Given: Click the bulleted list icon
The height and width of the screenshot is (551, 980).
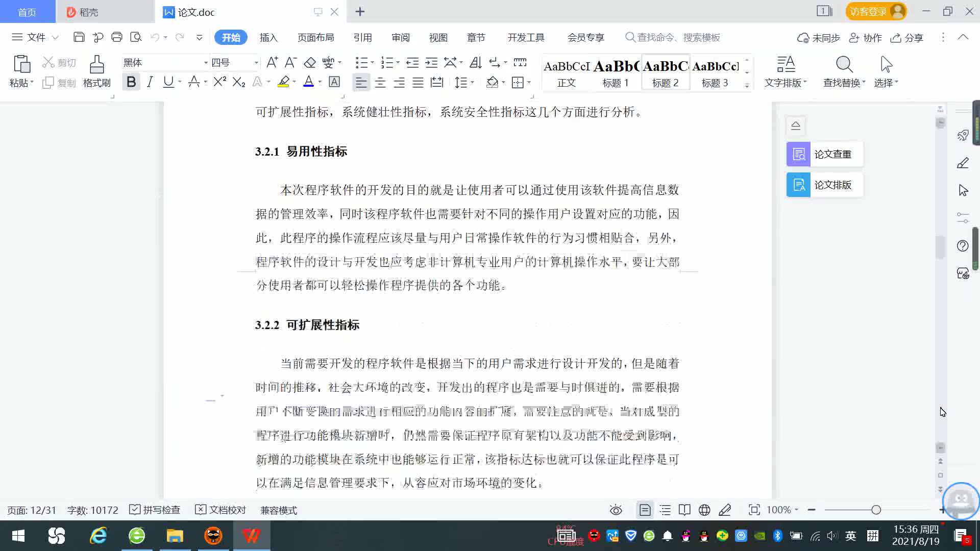Looking at the screenshot, I should 361,63.
